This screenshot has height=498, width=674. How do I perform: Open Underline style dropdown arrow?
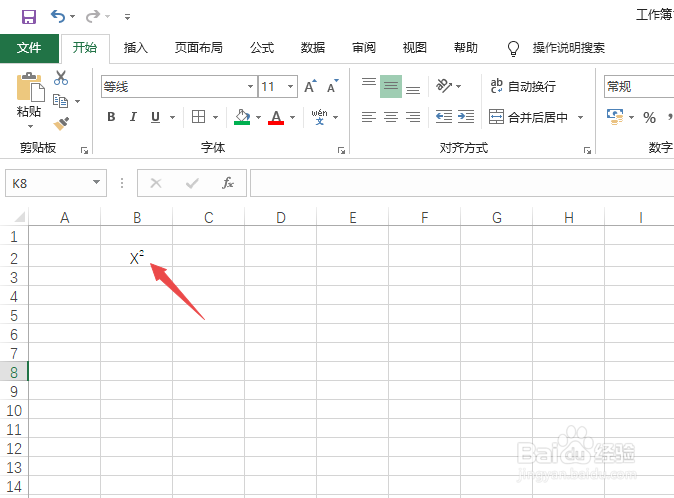tap(172, 117)
